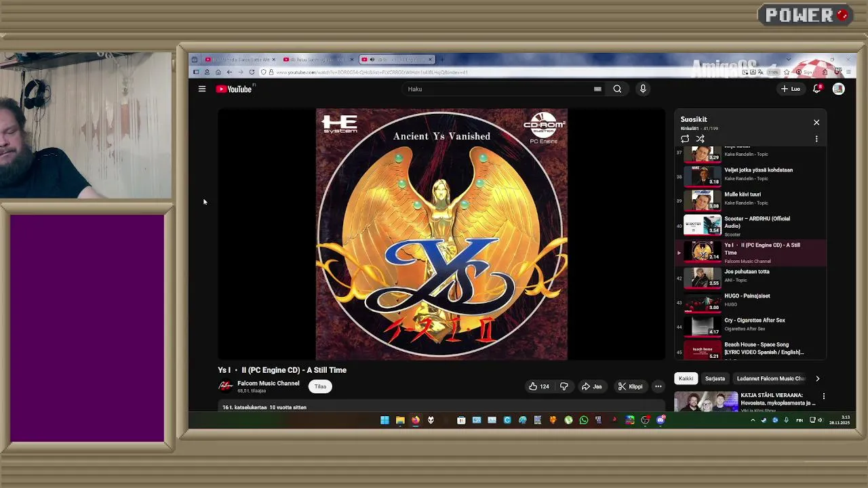Click the browser address bar URL
The image size is (868, 488).
[x=372, y=72]
